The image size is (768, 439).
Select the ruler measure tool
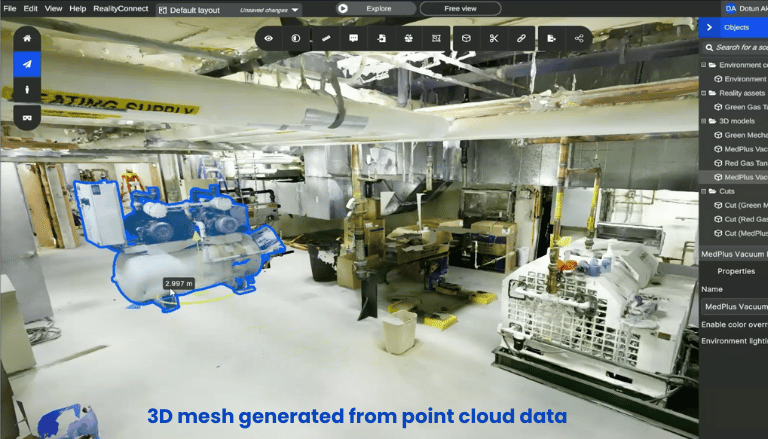point(326,38)
